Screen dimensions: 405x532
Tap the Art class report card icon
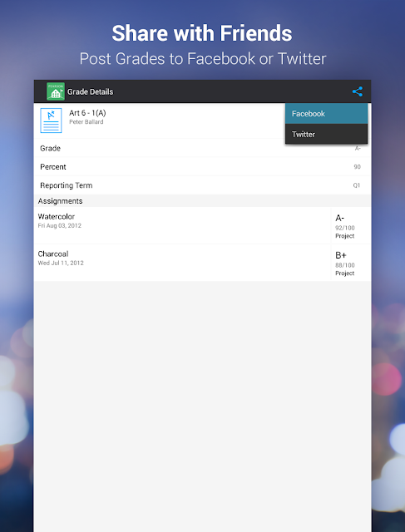pyautogui.click(x=51, y=121)
